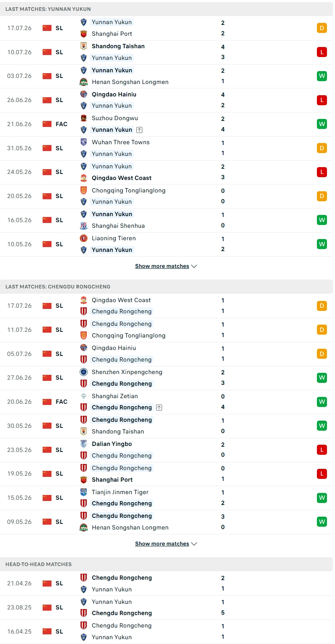335x644 pixels.
Task: Click the China flag on 21.06.26 row
Action: click(47, 124)
